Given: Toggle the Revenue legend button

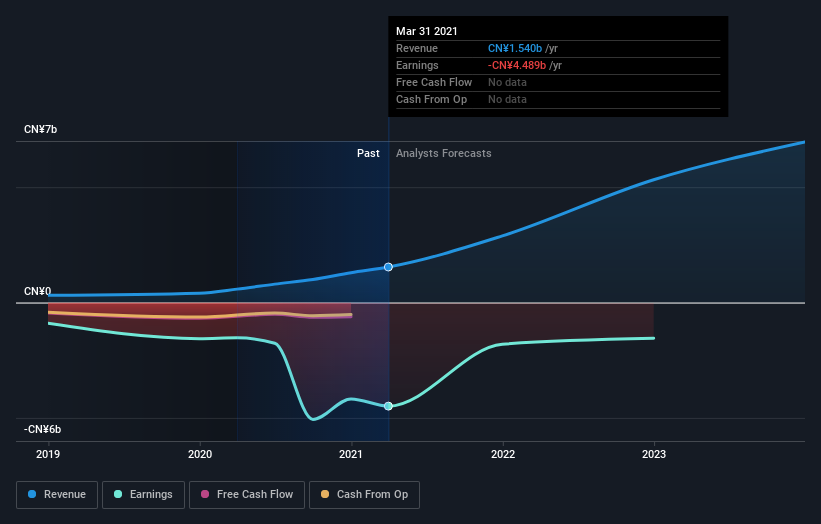Looking at the screenshot, I should click(57, 495).
